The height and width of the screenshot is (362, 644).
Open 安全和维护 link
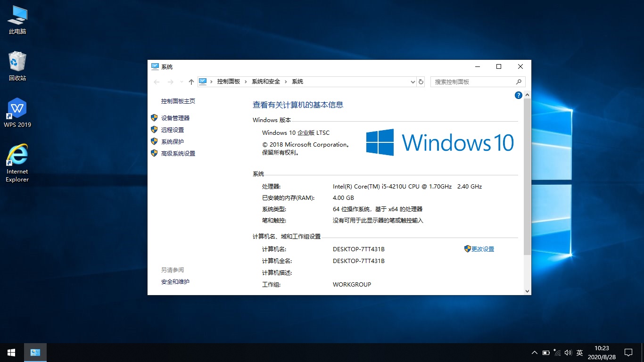tap(175, 282)
